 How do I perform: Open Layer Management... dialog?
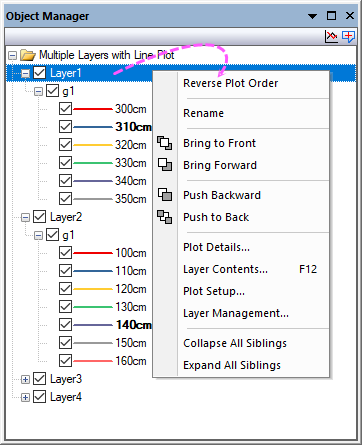pos(241,313)
